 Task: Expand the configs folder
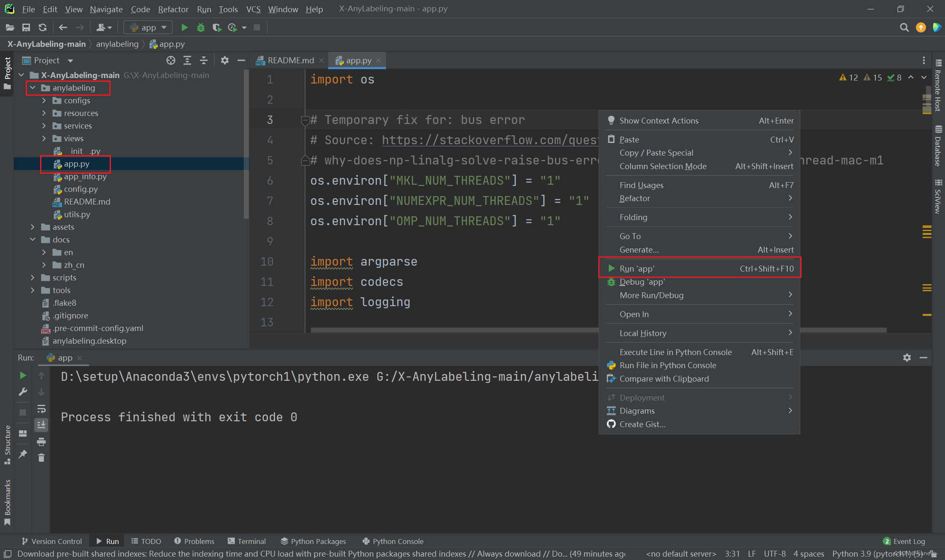[x=44, y=100]
